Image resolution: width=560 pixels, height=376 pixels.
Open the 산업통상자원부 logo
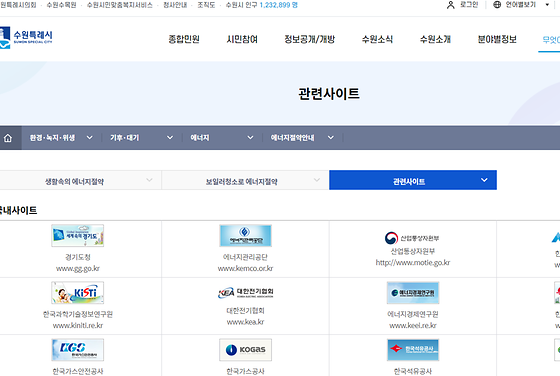pyautogui.click(x=412, y=238)
